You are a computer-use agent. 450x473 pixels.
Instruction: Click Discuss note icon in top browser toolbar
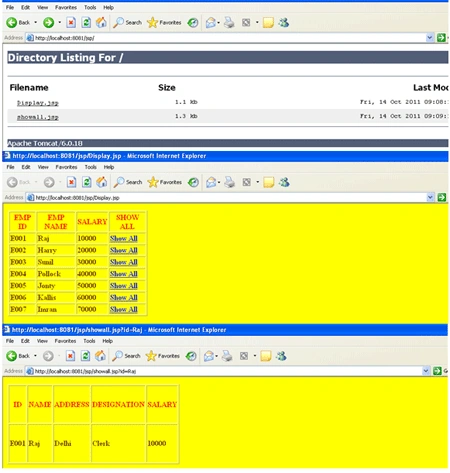[x=268, y=23]
